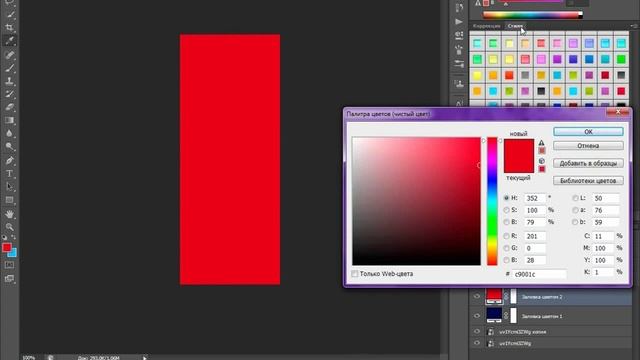Select the dark blue Заливка цветом 1 thumbnail
The height and width of the screenshot is (360, 640).
(x=494, y=315)
